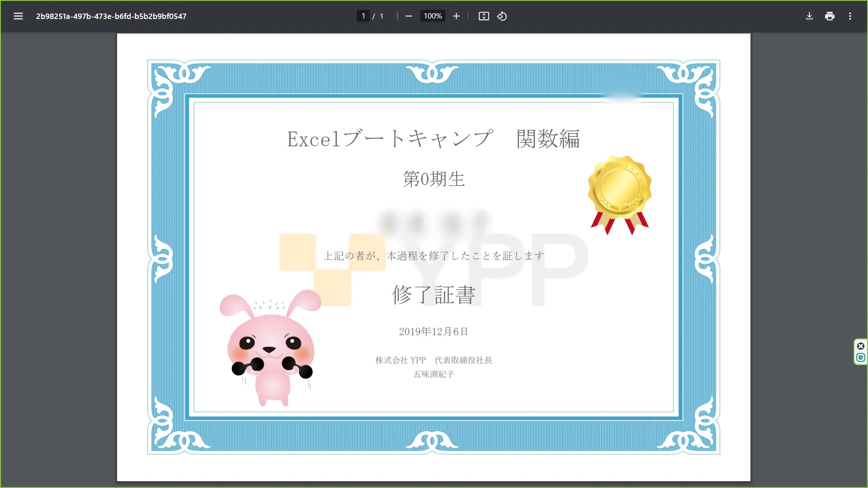Image resolution: width=868 pixels, height=488 pixels.
Task: Click the PDF filename in the toolbar
Action: coord(111,16)
